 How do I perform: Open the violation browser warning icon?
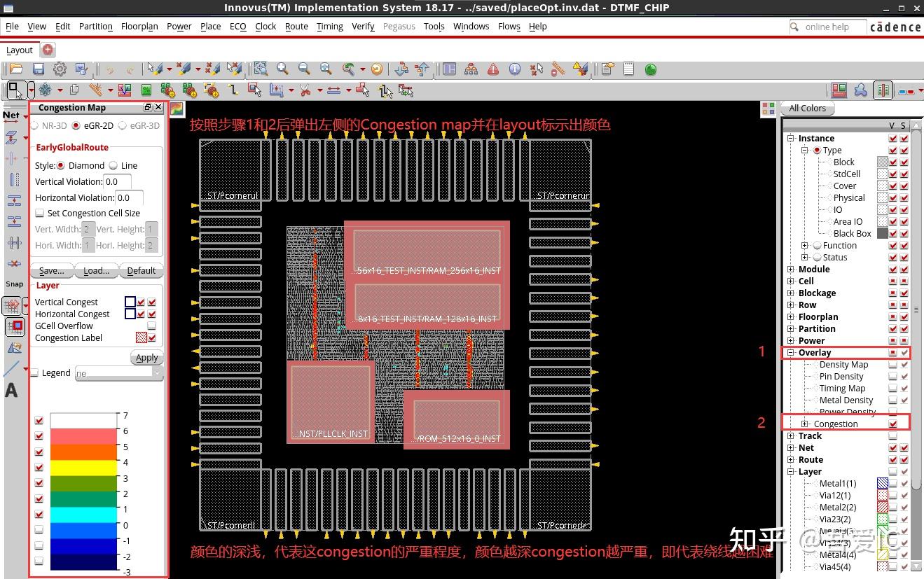493,69
